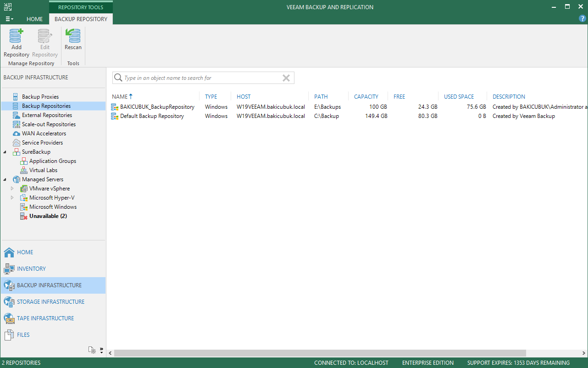Click the horizontal scrollbar thumb

[320, 353]
